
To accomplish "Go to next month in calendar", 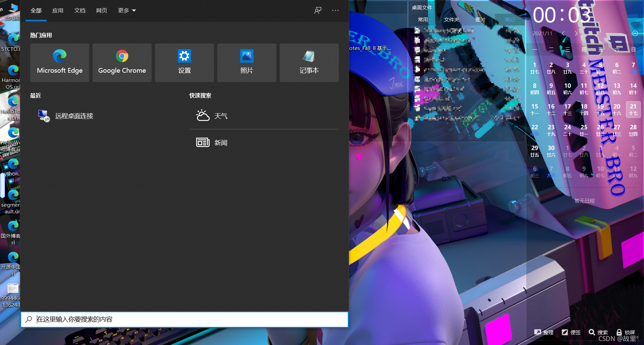I will click(576, 33).
